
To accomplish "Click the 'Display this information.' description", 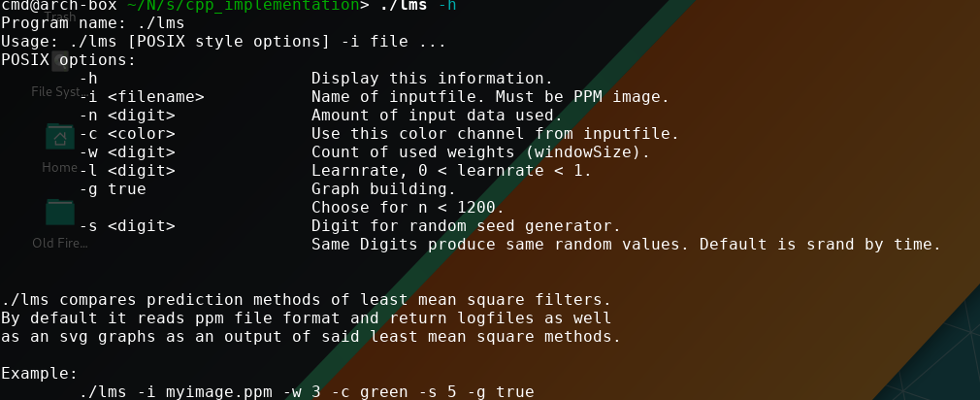I will click(x=433, y=79).
